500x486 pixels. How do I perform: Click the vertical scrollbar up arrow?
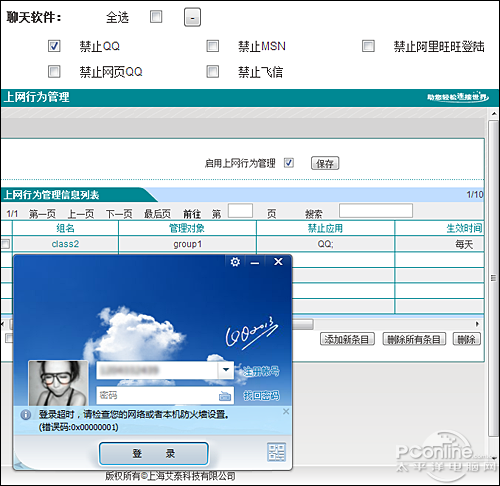pos(494,114)
